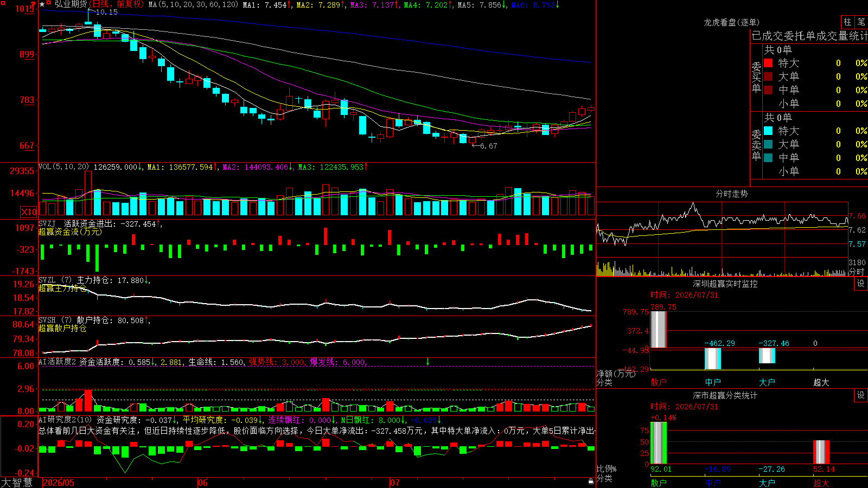Click the +0.14% value in the classification statistics

point(663,418)
